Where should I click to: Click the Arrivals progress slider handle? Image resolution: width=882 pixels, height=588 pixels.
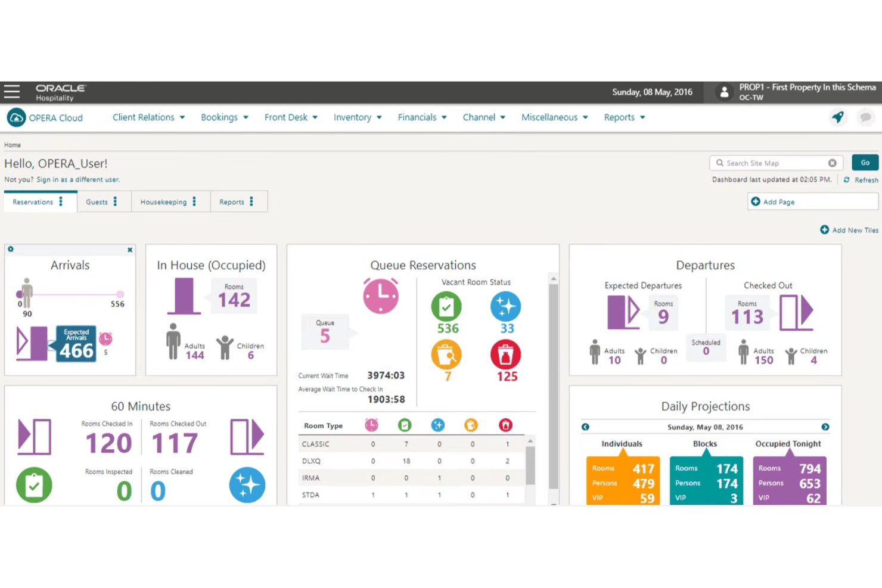click(x=19, y=294)
